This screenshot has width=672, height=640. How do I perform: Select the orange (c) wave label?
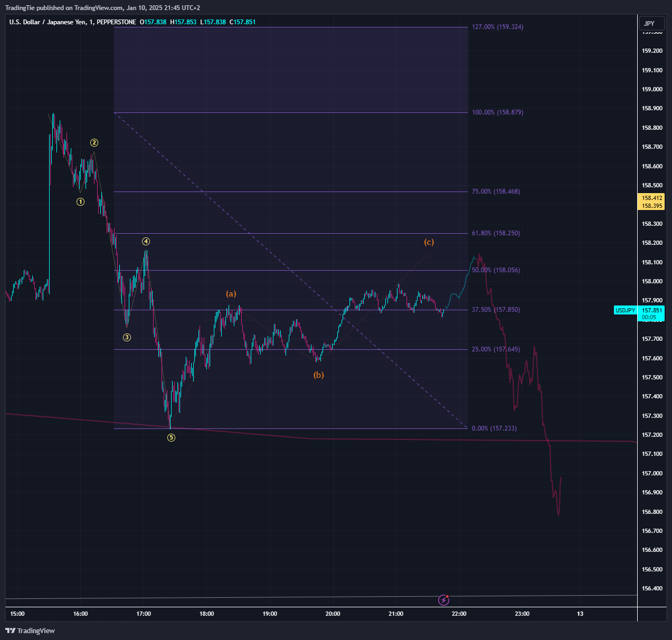click(429, 242)
